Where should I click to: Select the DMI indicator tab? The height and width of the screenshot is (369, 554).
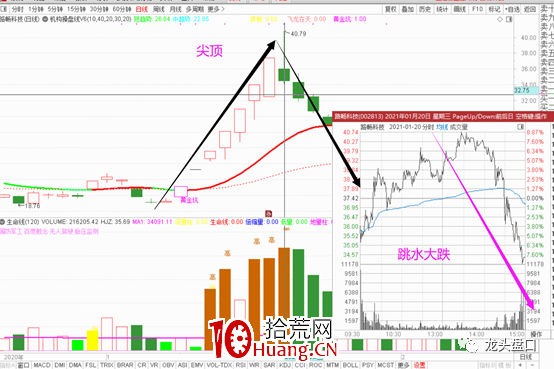(x=60, y=365)
